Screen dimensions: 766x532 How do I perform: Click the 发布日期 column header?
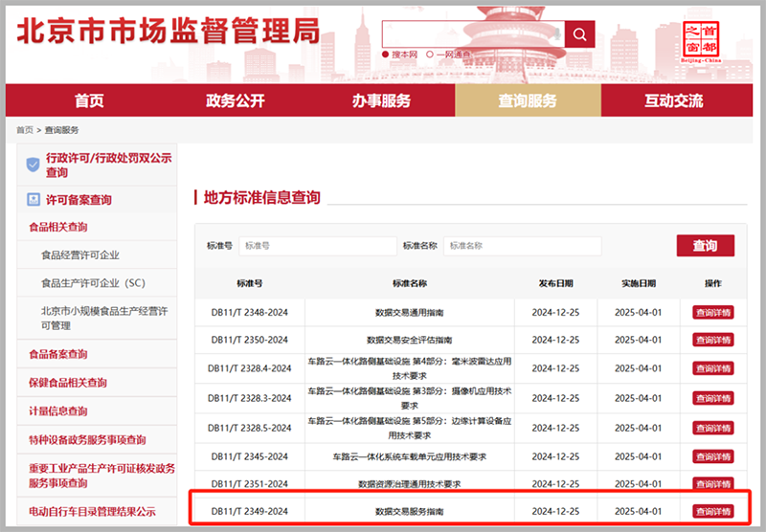tap(555, 283)
